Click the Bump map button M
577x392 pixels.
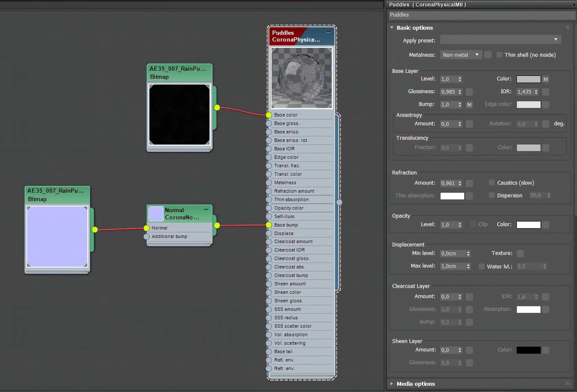click(x=469, y=105)
